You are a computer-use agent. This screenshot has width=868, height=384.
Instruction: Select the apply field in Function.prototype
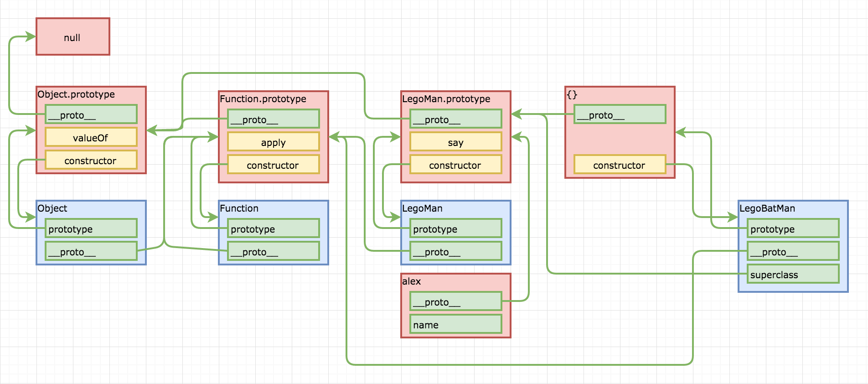[274, 142]
